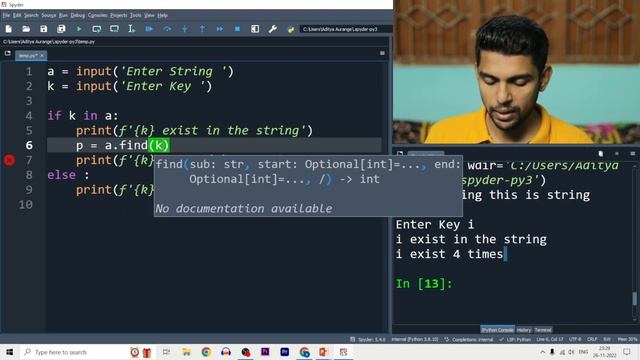Screen dimensions: 640x360
Task: Open Task View from the taskbar
Action: [x=166, y=352]
